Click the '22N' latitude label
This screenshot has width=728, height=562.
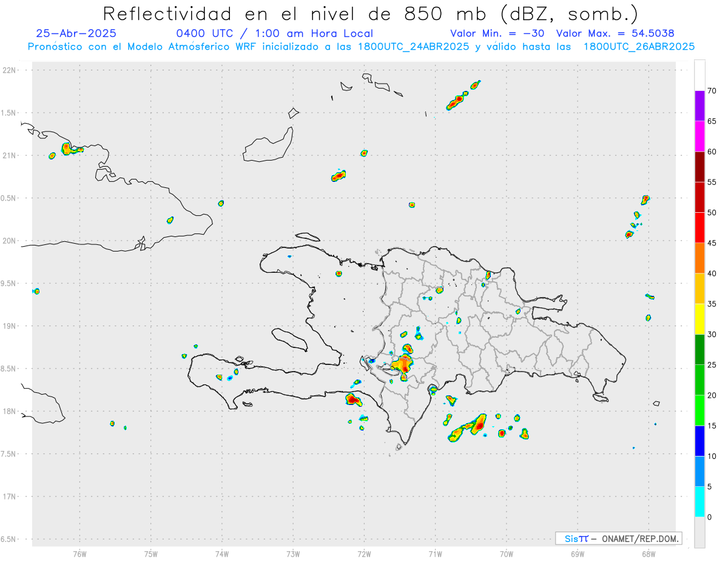(x=10, y=70)
